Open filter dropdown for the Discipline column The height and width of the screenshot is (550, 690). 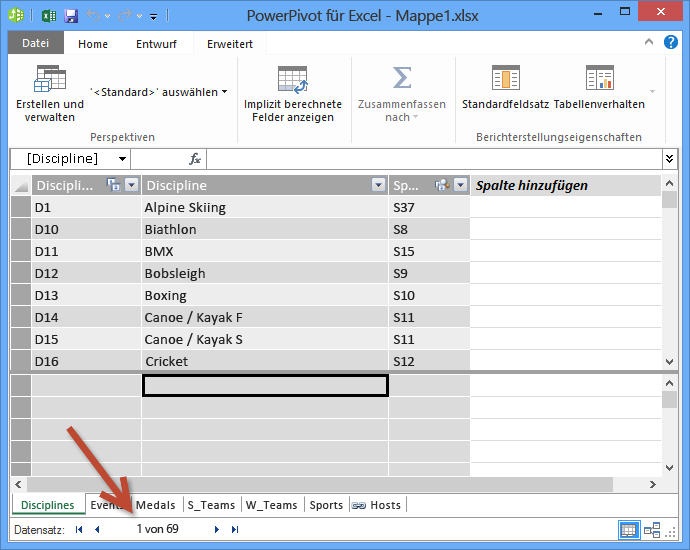pos(378,185)
